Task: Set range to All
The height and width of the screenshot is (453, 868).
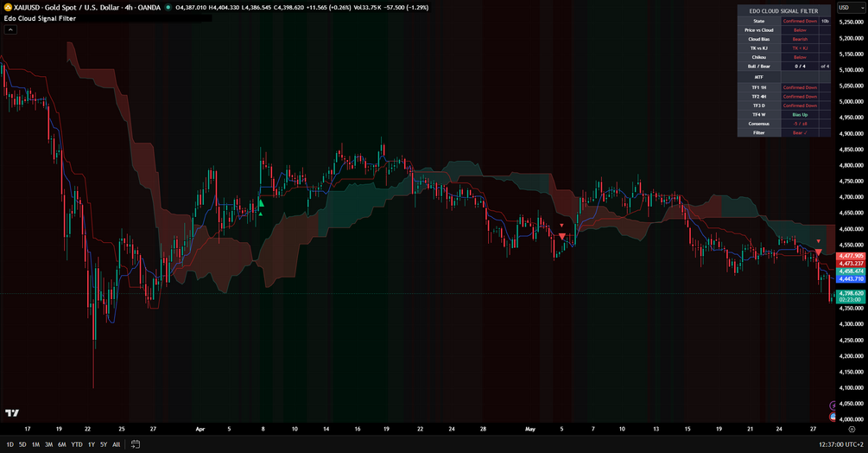Action: pos(117,444)
